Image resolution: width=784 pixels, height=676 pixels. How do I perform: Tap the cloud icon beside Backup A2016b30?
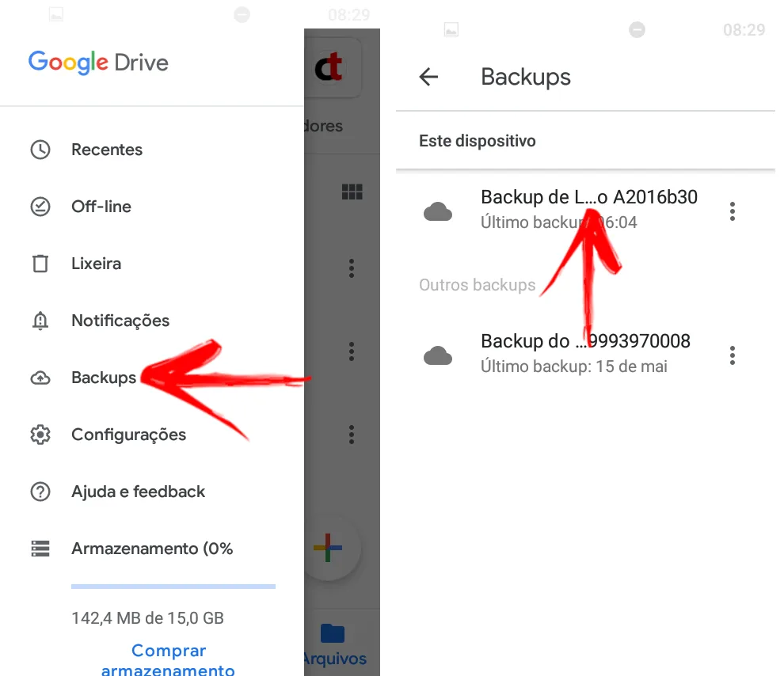pos(439,210)
